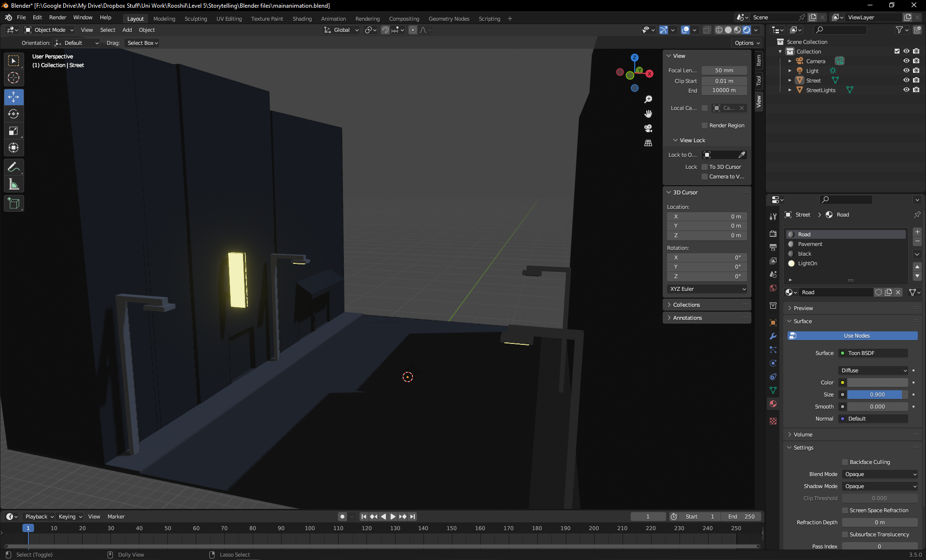This screenshot has width=926, height=560.
Task: Open the Modifier properties wrench tab
Action: [773, 336]
